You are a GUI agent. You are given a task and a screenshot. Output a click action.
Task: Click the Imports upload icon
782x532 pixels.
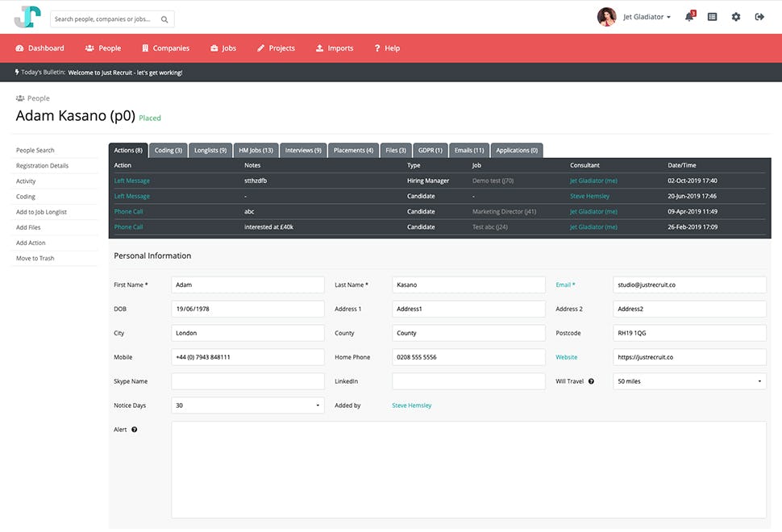320,48
